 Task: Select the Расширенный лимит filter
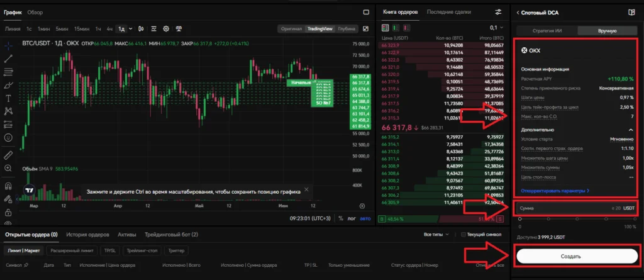(72, 250)
